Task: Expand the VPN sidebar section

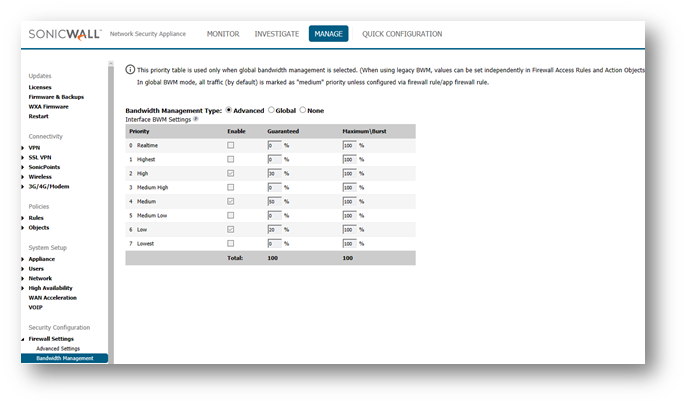Action: (23, 147)
